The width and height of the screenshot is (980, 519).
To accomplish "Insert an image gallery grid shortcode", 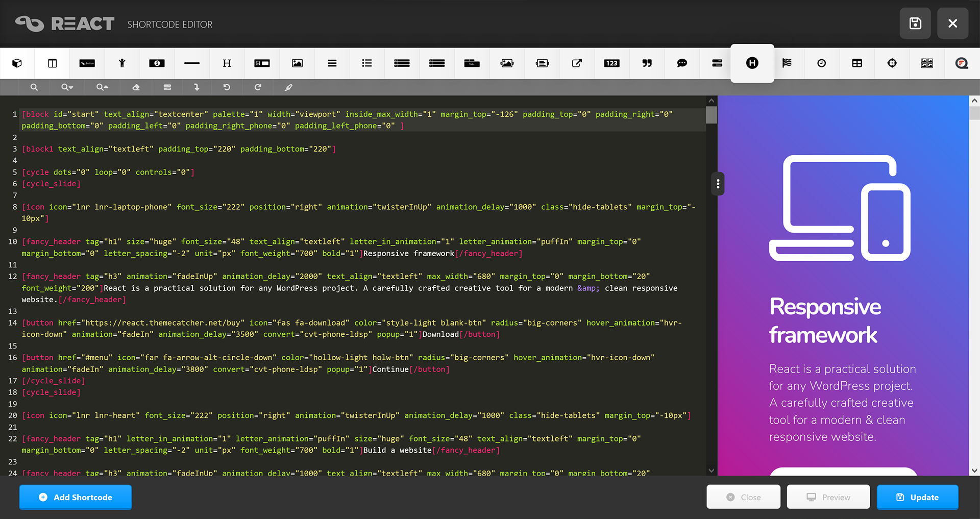I will click(927, 63).
